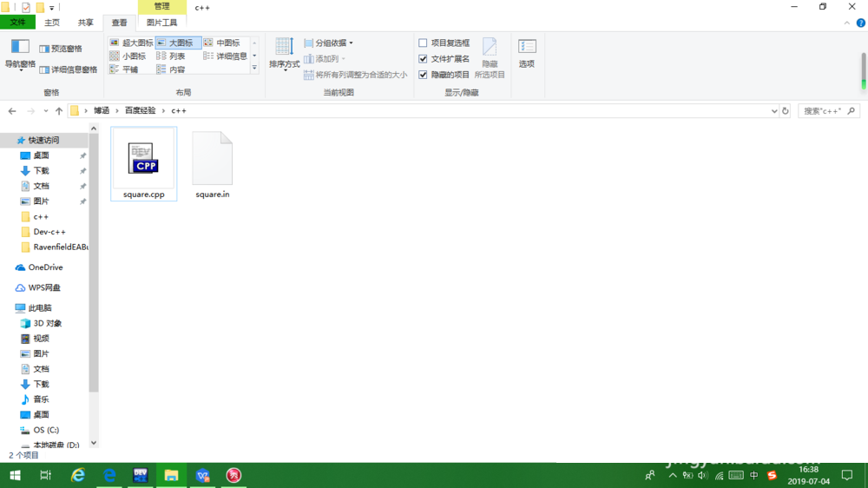
Task: Click 百度经验 in the address breadcrumb
Action: tap(140, 111)
